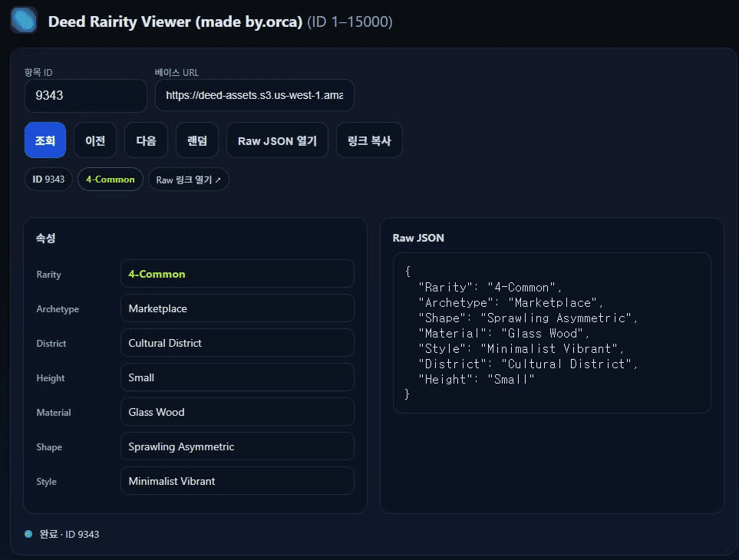Viewport: 739px width, 560px height.
Task: Click the 항목 ID input field
Action: pos(85,96)
